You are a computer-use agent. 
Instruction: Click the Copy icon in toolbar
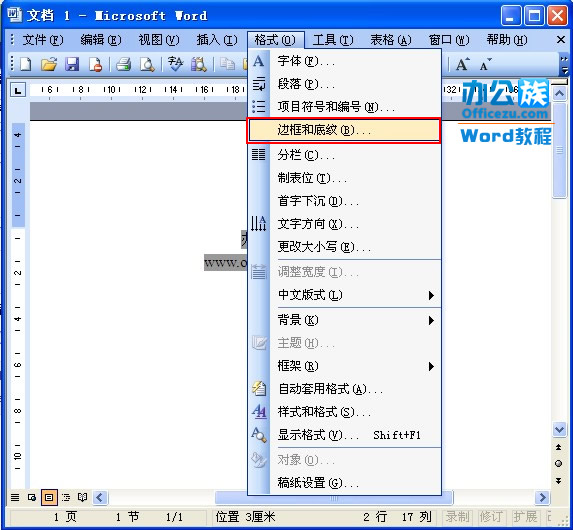(x=227, y=64)
